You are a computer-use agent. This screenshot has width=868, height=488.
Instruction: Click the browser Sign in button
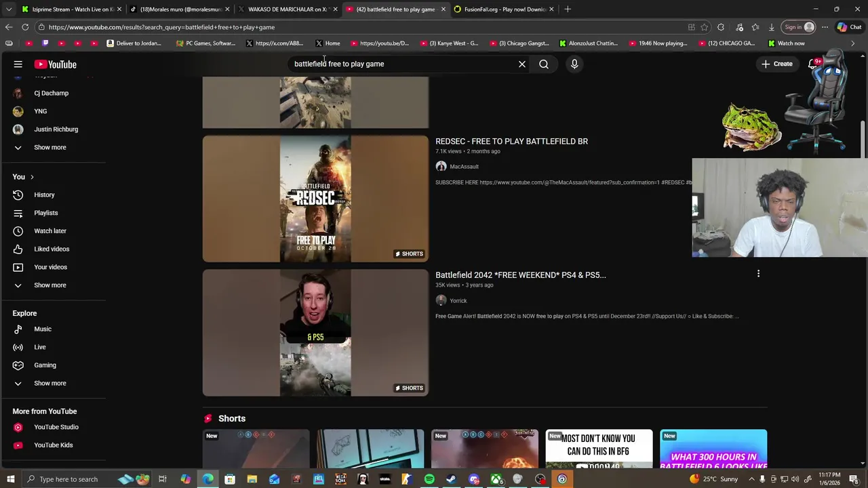click(x=798, y=27)
